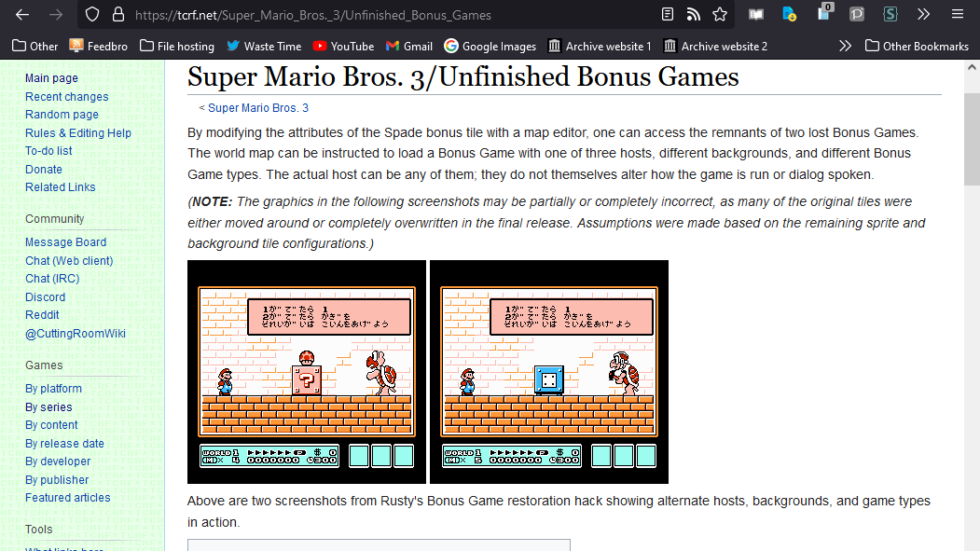Show more bookmarks via bookmarks bar chevron
Screen dimensions: 980x551
[x=845, y=46]
